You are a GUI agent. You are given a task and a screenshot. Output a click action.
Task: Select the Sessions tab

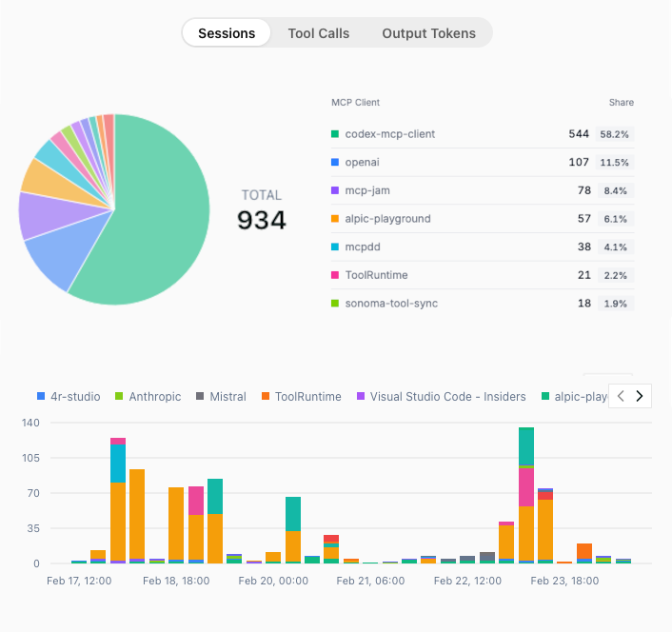point(227,33)
